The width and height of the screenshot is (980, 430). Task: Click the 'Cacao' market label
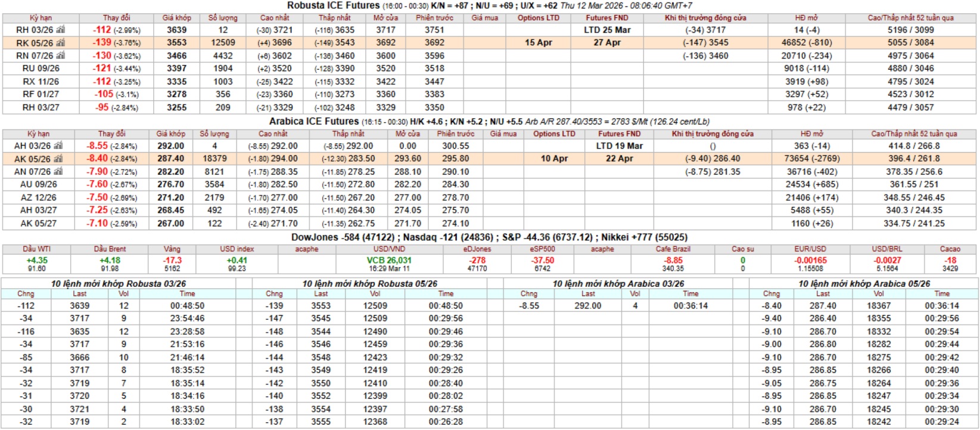(x=950, y=249)
